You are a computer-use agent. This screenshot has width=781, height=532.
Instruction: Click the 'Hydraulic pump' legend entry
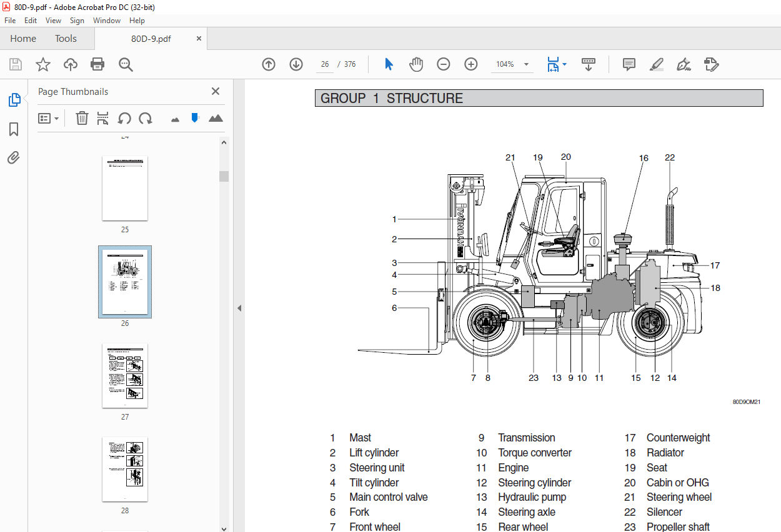pyautogui.click(x=532, y=497)
